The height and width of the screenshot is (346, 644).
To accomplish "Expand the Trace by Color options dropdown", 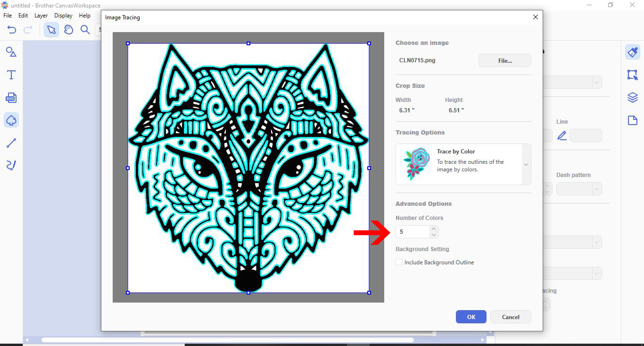I will [526, 164].
